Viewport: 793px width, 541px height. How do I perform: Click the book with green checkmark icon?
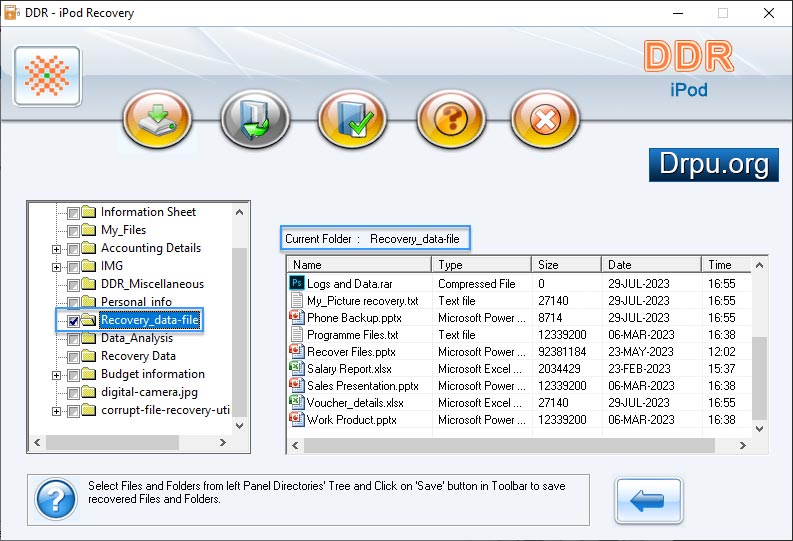353,119
